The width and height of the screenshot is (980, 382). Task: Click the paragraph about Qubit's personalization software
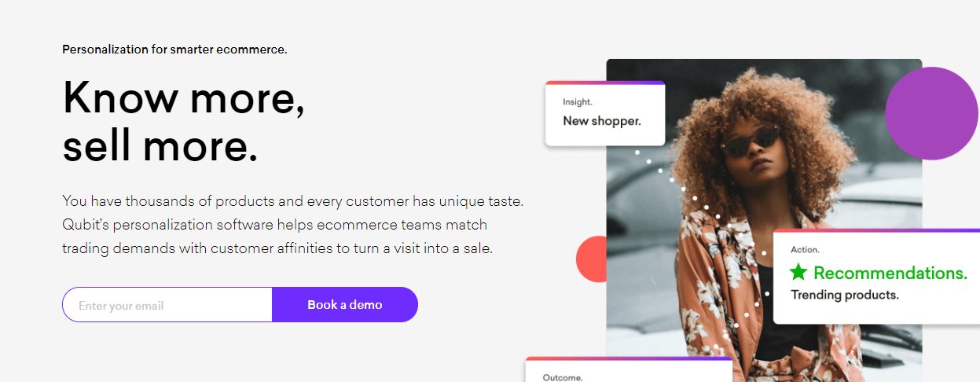[x=292, y=225]
